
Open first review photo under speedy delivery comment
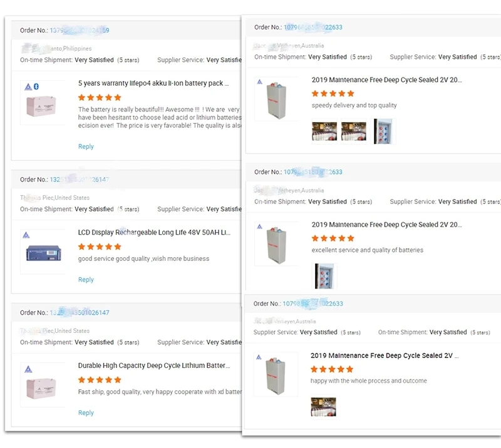(324, 131)
